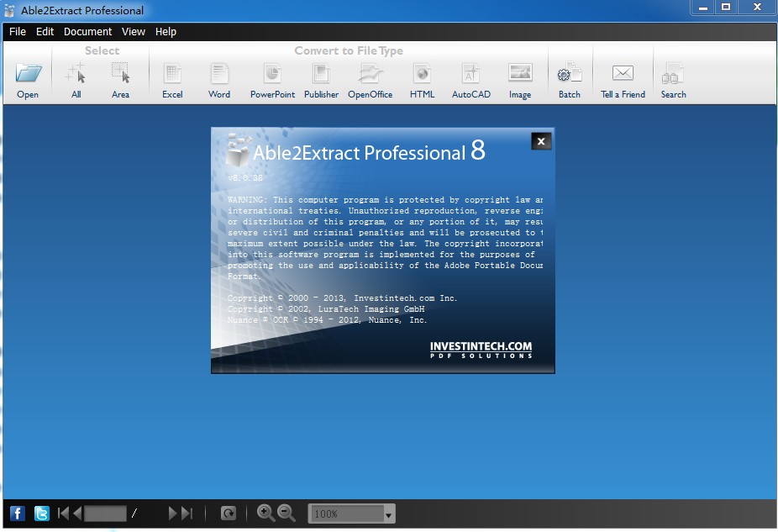
Task: Click the application icon in title bar
Action: [x=9, y=10]
